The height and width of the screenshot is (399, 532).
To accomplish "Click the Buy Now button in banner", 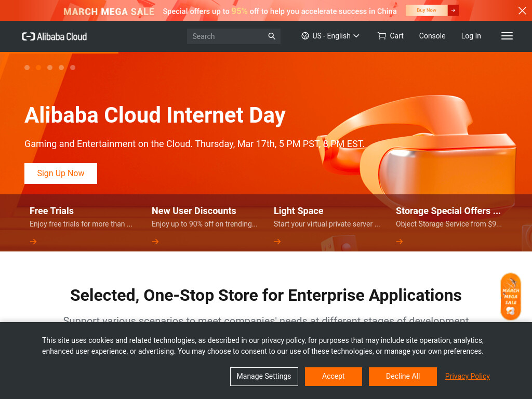I will (x=427, y=10).
